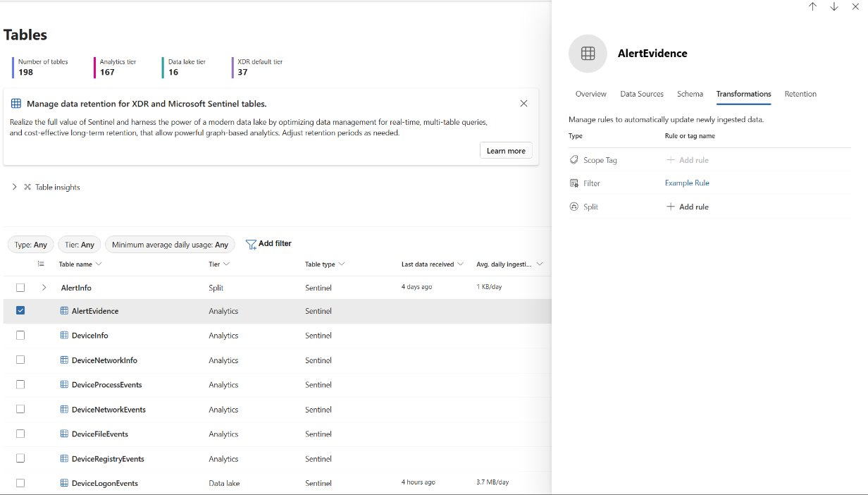Click the Number of tables stat 198
This screenshot has height=495, width=868.
(42, 67)
